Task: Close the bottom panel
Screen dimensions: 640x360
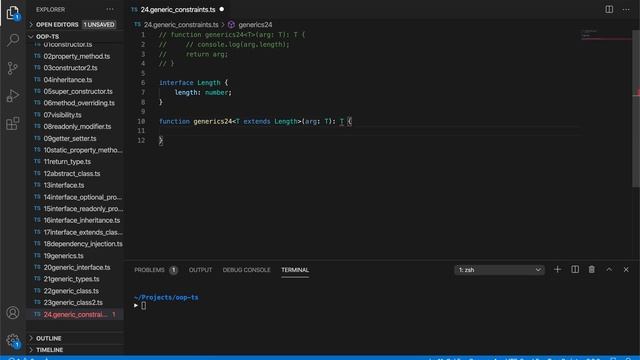Action: [626, 269]
